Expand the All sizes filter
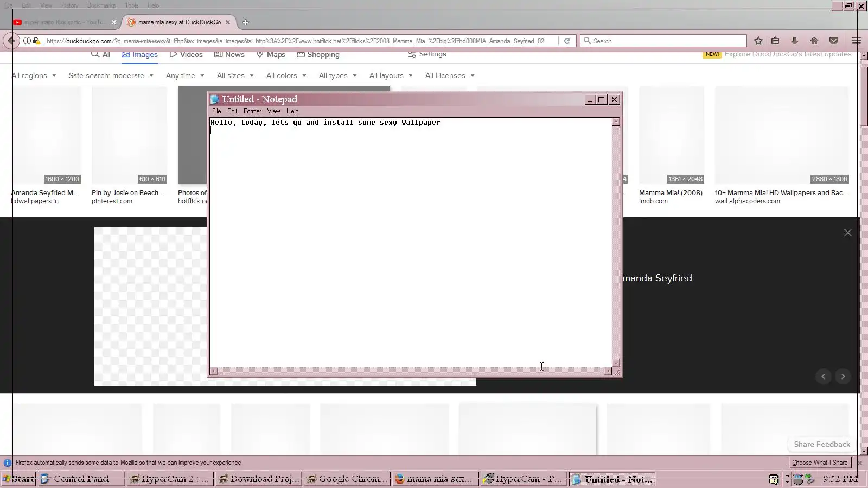This screenshot has height=488, width=868. tap(235, 75)
